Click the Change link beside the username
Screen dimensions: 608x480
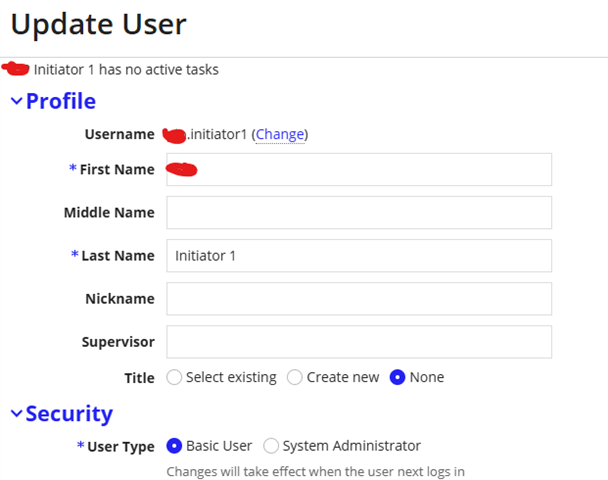coord(280,134)
